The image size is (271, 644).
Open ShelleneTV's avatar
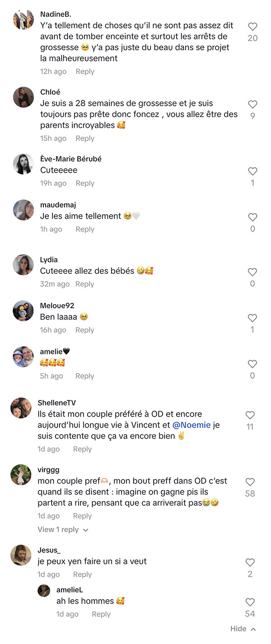point(21,408)
